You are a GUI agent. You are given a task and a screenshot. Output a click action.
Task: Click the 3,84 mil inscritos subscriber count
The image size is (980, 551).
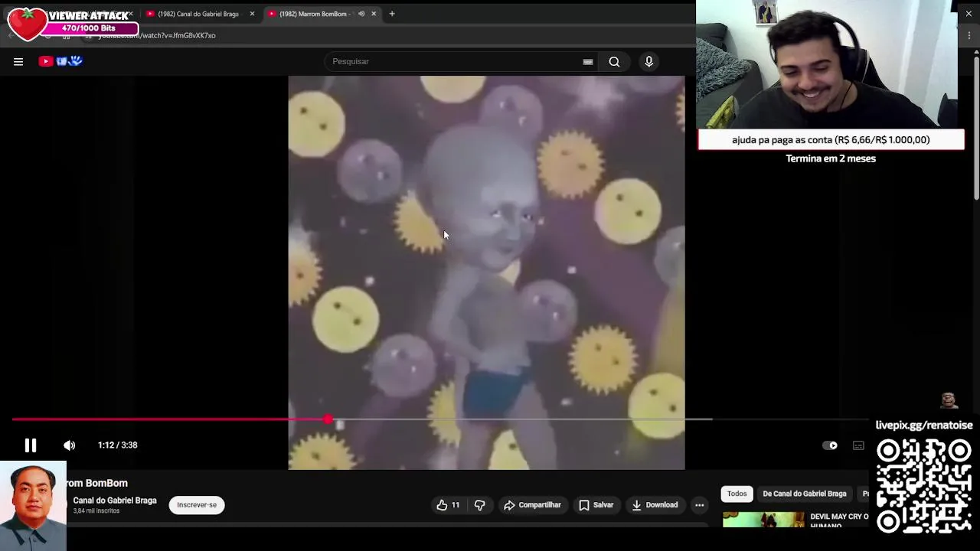click(x=96, y=511)
